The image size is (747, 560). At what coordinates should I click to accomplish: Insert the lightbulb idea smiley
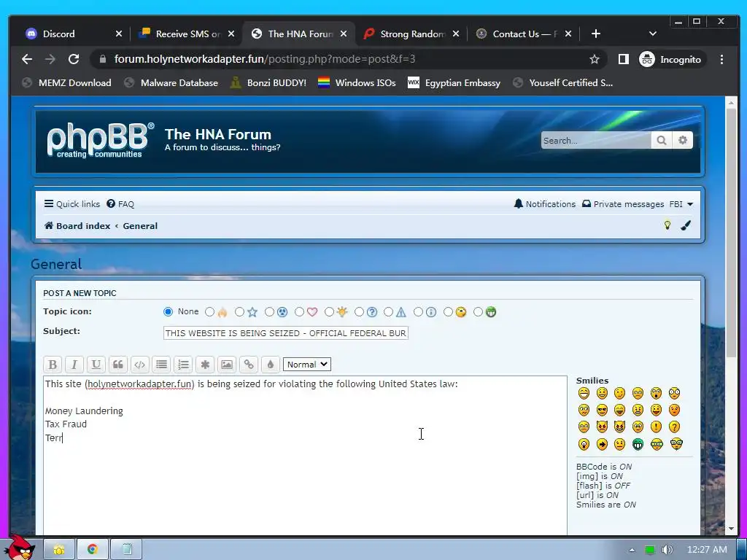tap(584, 444)
